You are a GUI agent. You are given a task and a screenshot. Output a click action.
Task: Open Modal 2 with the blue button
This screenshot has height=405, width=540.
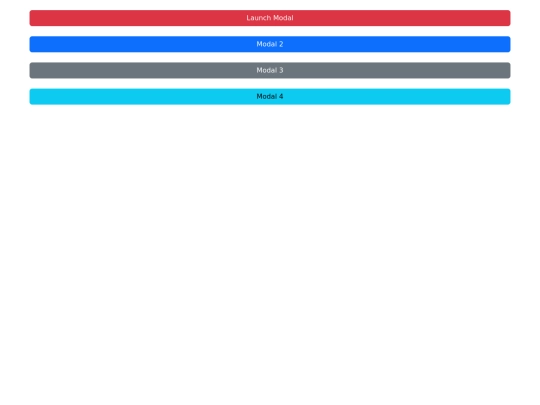[270, 44]
